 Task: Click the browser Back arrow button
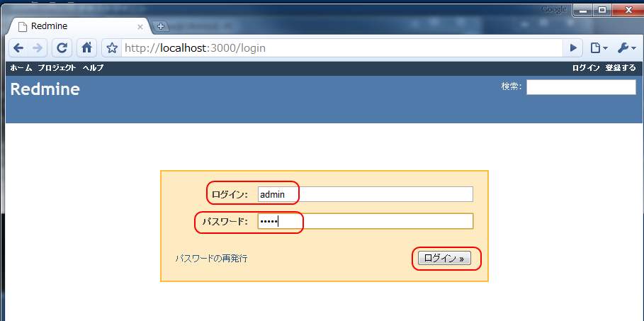[x=18, y=48]
